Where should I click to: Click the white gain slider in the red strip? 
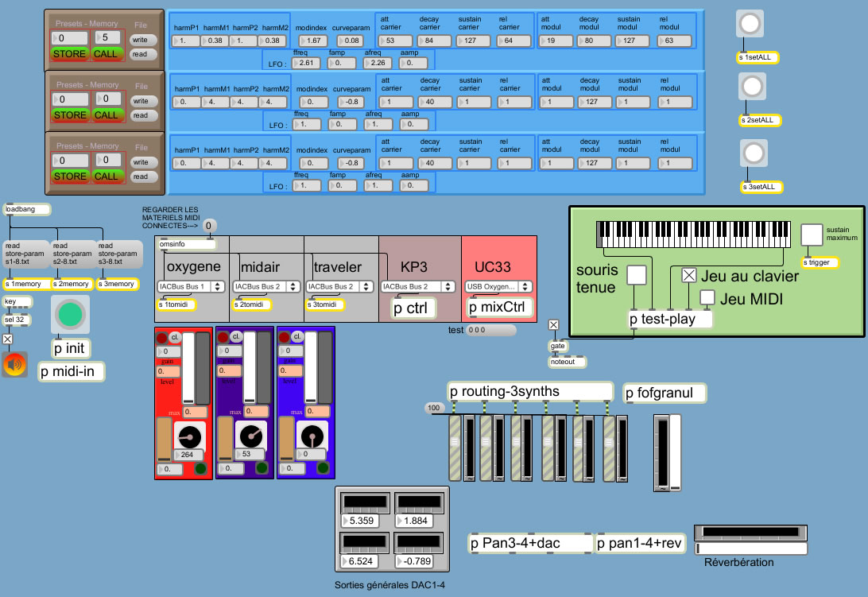[x=188, y=368]
